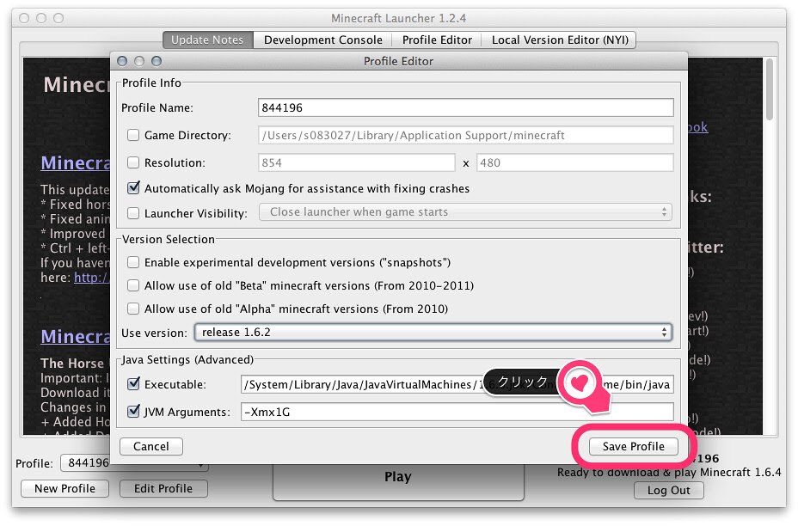Uncheck the JVM Arguments checkbox

click(133, 412)
